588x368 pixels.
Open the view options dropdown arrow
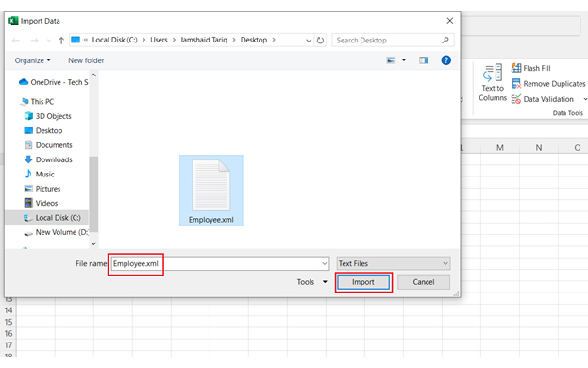coord(404,60)
